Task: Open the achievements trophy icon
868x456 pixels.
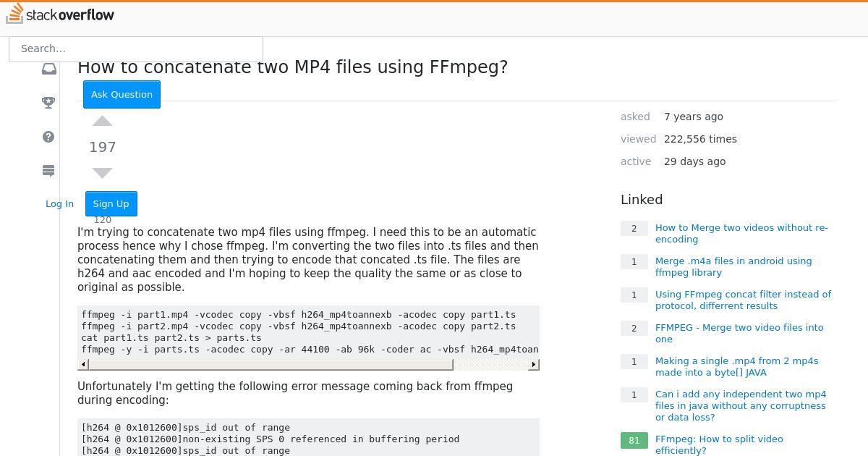Action: tap(48, 102)
